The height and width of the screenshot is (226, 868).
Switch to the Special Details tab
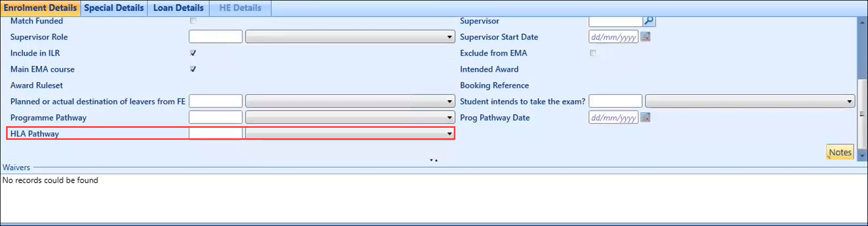pyautogui.click(x=114, y=8)
